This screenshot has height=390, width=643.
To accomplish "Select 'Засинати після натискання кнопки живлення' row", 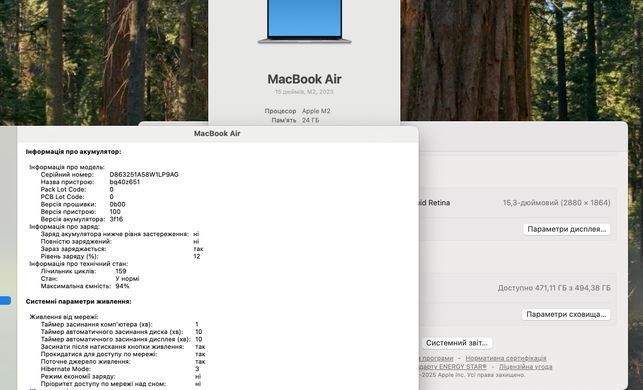I will coord(123,347).
